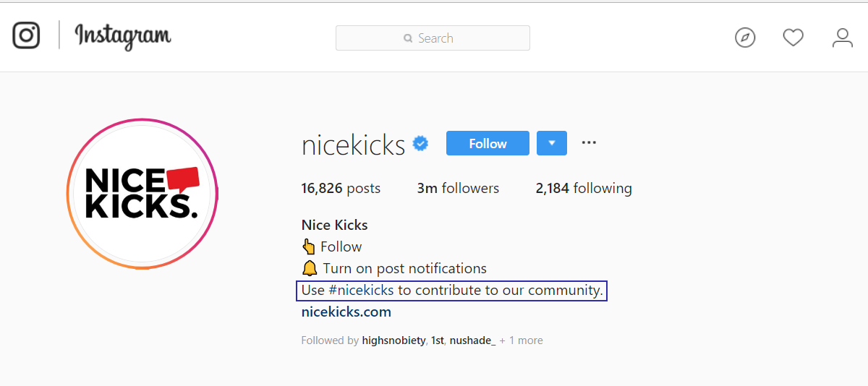
Task: Select the 16,826 posts count
Action: tap(341, 189)
